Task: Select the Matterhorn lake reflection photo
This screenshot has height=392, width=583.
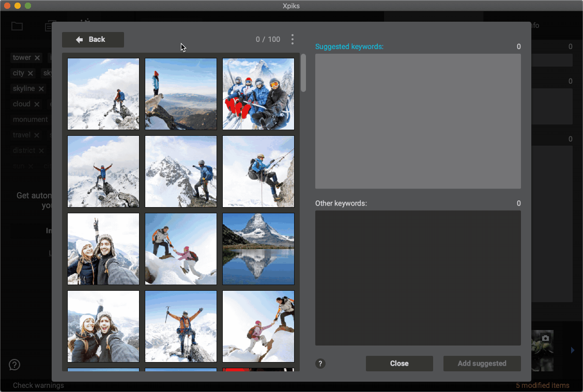Action: pyautogui.click(x=258, y=249)
